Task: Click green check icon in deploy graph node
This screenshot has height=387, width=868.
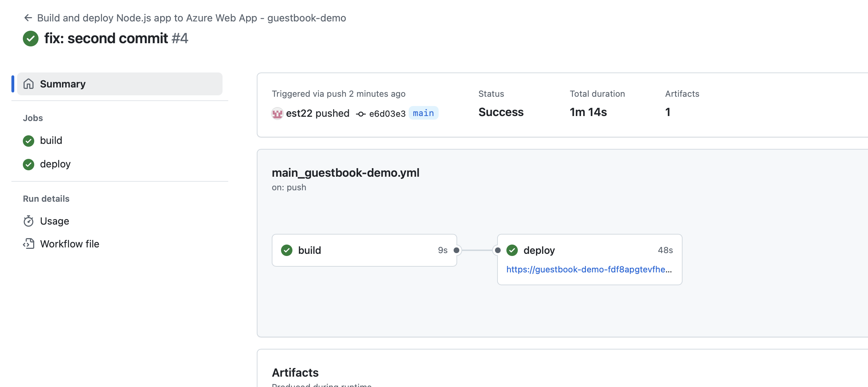Action: coord(512,250)
